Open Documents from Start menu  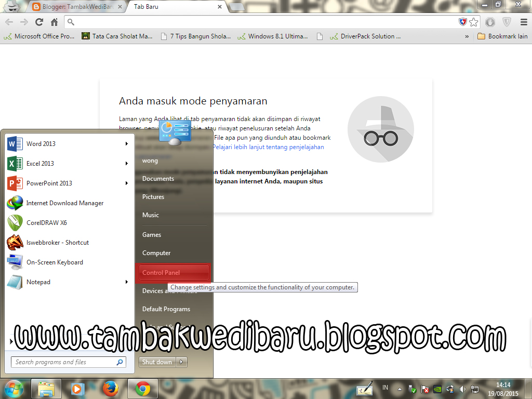(158, 179)
